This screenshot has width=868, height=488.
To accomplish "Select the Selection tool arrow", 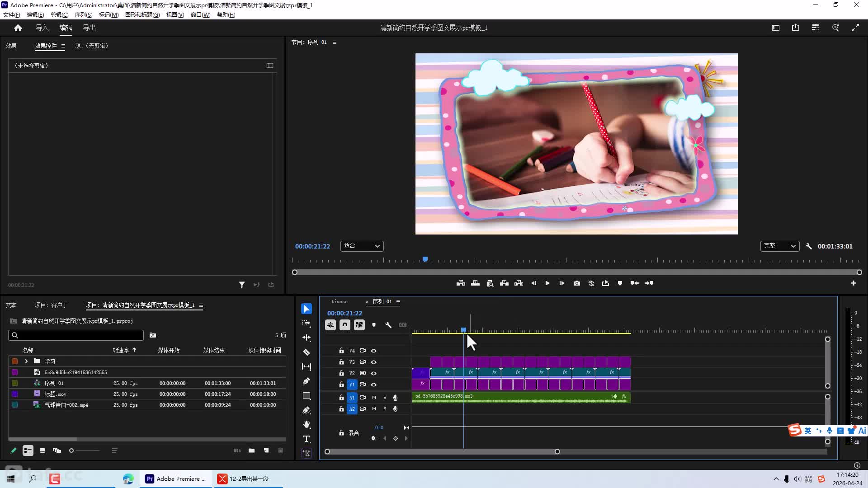I will [x=307, y=309].
